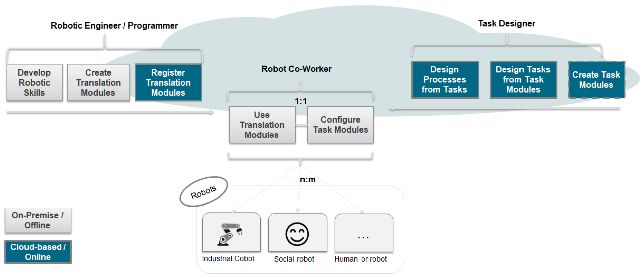644x278 pixels.
Task: Click the Configure Task Modules box
Action: point(340,125)
